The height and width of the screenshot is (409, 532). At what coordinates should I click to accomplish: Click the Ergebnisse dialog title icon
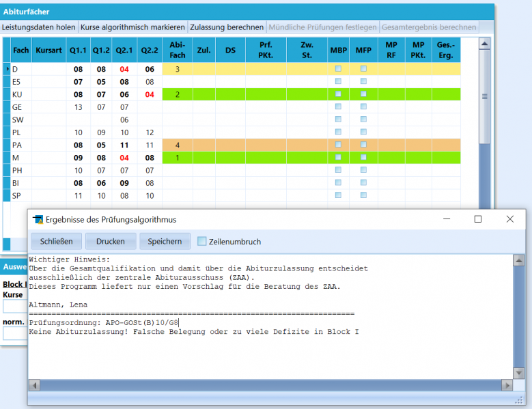pyautogui.click(x=38, y=219)
